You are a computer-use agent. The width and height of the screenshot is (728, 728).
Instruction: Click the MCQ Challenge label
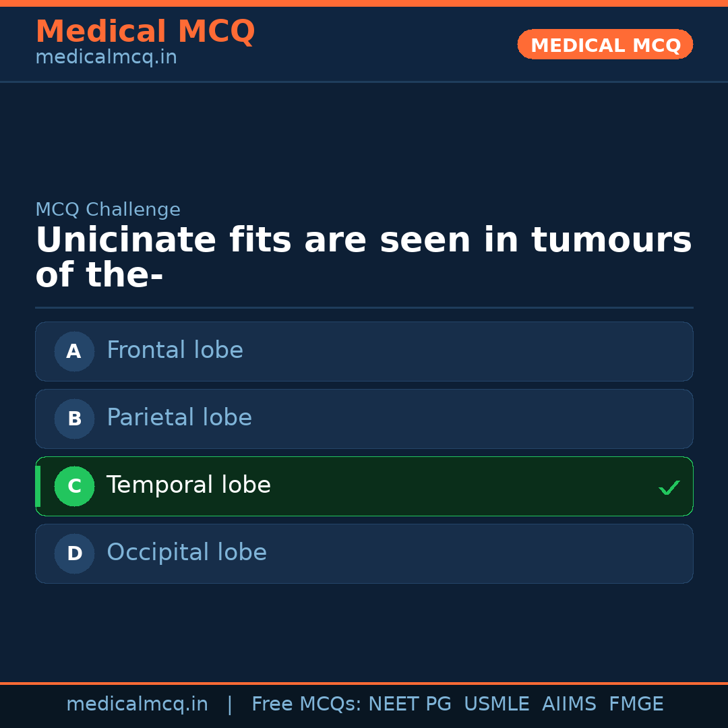pos(108,210)
